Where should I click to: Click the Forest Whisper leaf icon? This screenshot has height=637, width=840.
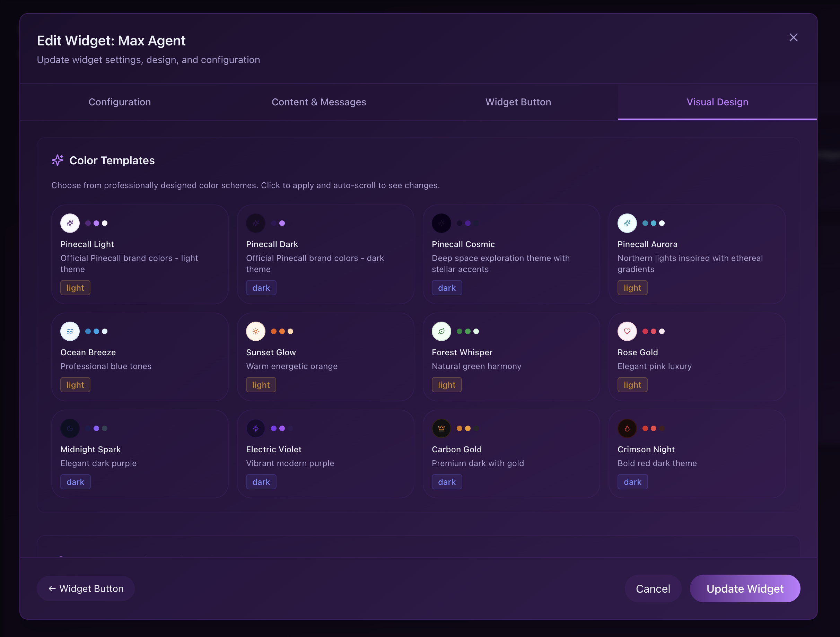click(441, 331)
